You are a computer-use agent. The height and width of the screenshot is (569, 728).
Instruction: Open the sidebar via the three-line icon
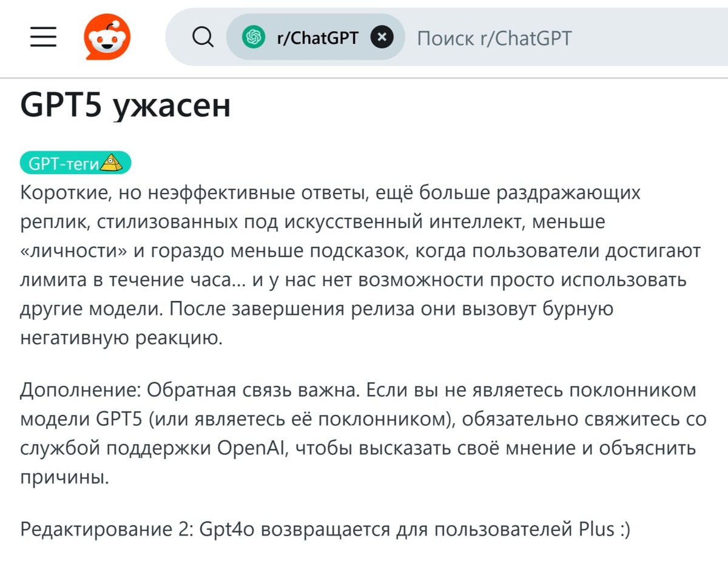(x=42, y=36)
